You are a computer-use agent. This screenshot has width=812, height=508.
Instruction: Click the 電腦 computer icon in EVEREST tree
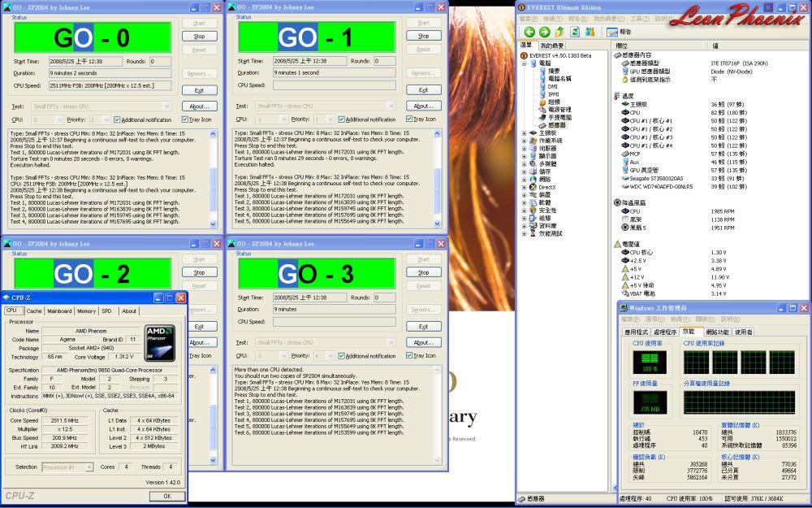(533, 63)
